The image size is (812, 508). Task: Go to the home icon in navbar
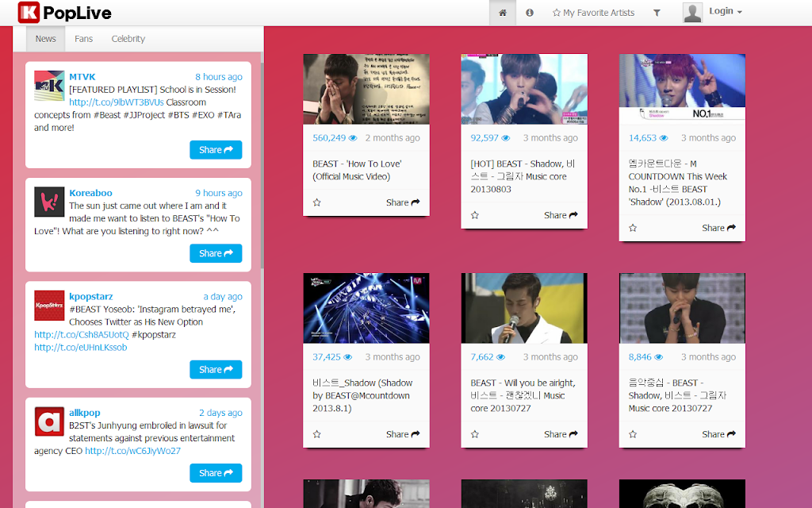click(x=502, y=13)
